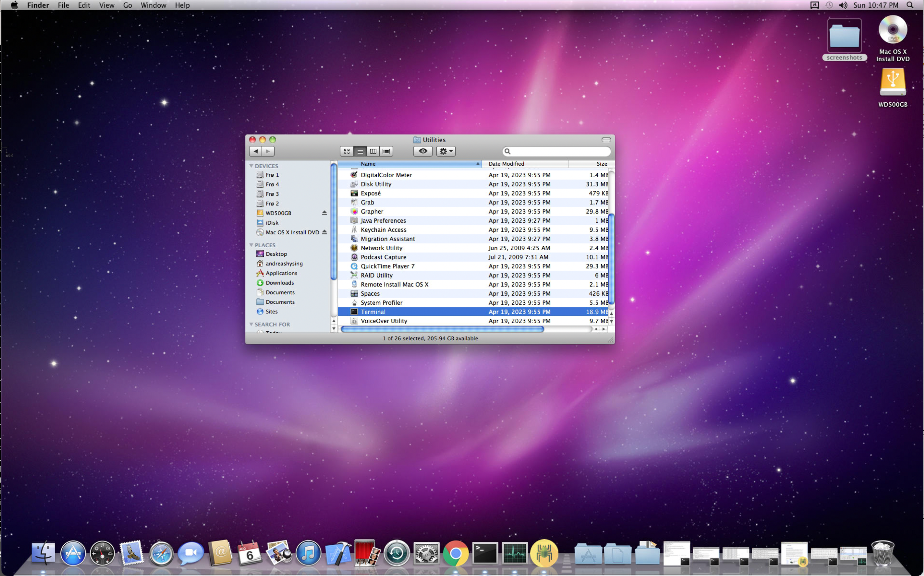Image resolution: width=924 pixels, height=576 pixels.
Task: Switch to column view in Finder
Action: click(373, 151)
